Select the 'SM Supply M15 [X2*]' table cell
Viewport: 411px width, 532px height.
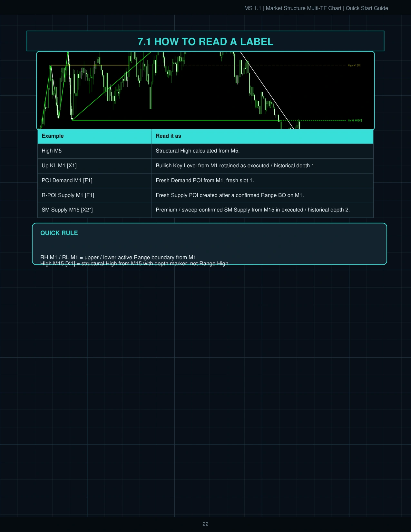[95, 210]
